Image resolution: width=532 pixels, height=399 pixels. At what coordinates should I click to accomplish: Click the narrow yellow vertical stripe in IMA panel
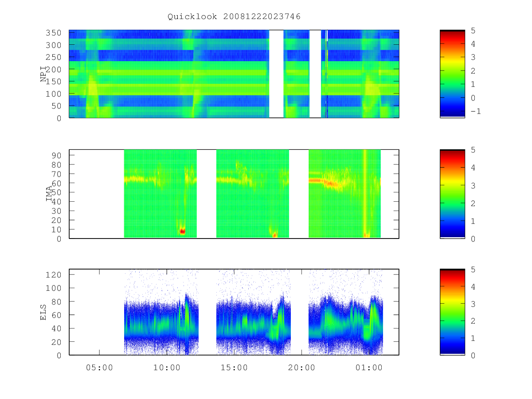tap(365, 194)
